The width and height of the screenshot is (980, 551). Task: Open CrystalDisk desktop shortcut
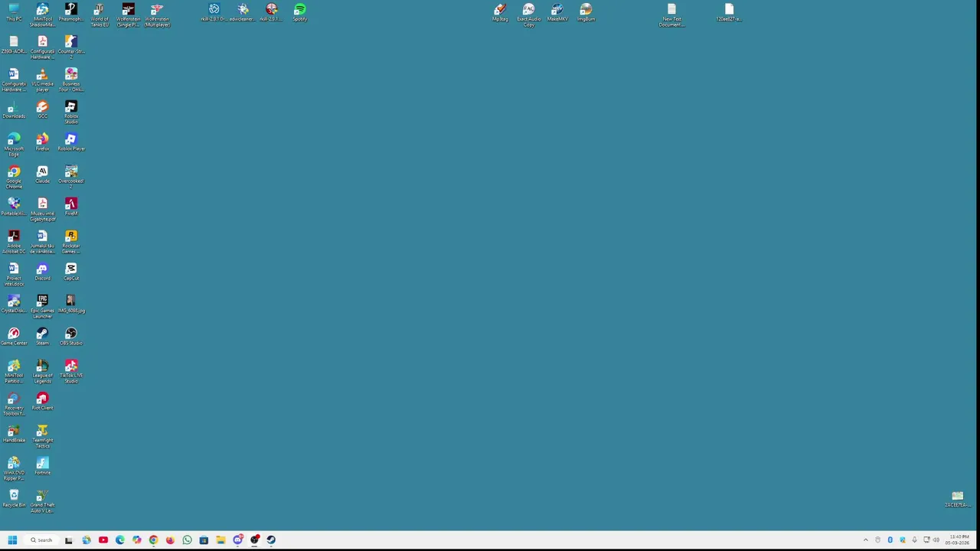tap(13, 304)
